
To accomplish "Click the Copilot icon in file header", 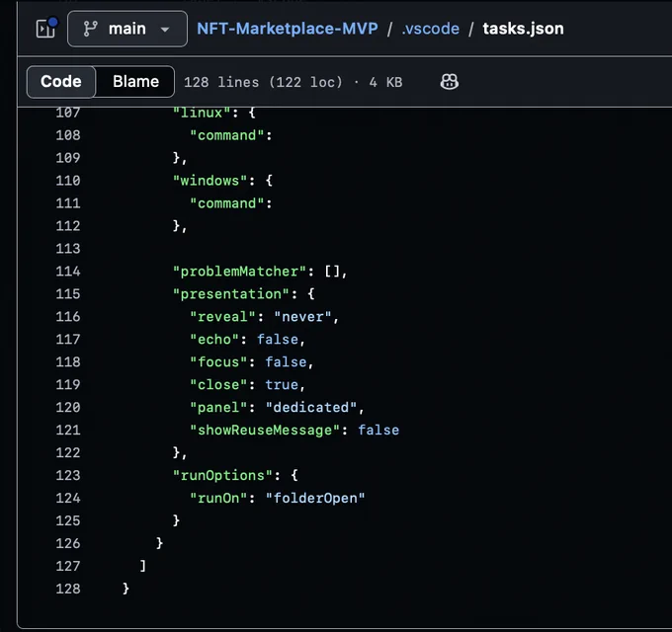I will tap(449, 81).
